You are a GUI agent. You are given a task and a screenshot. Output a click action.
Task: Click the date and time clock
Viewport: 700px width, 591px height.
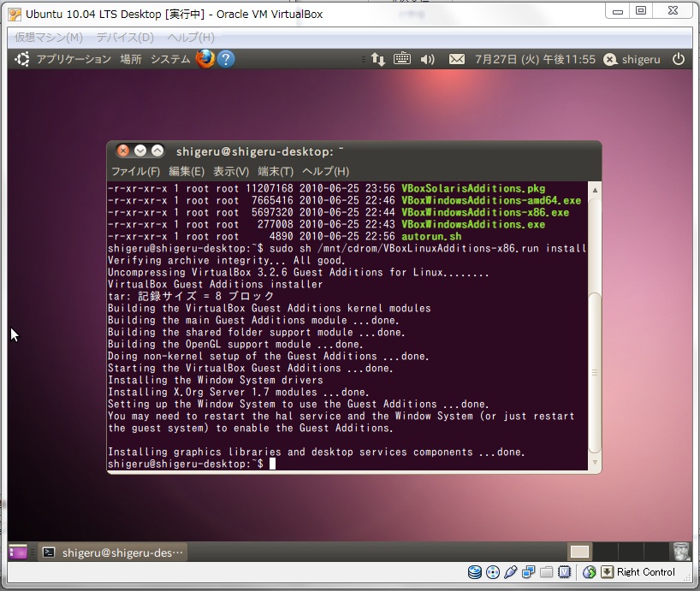[535, 59]
